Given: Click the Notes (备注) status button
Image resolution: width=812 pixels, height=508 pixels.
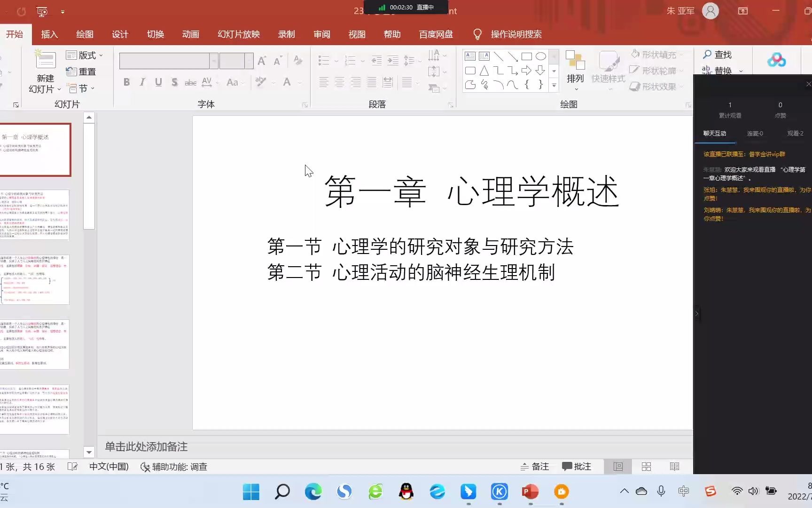Looking at the screenshot, I should (x=535, y=467).
